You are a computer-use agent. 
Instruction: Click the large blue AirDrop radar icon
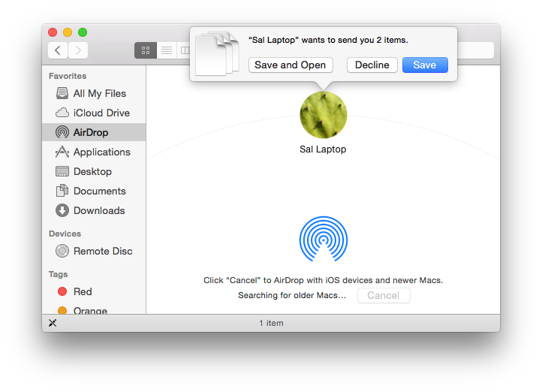point(324,239)
